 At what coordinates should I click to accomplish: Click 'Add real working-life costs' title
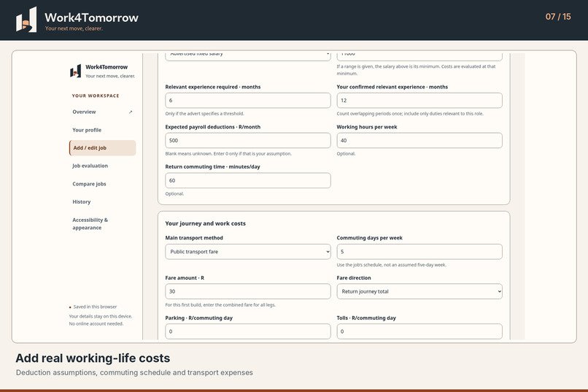(93, 358)
